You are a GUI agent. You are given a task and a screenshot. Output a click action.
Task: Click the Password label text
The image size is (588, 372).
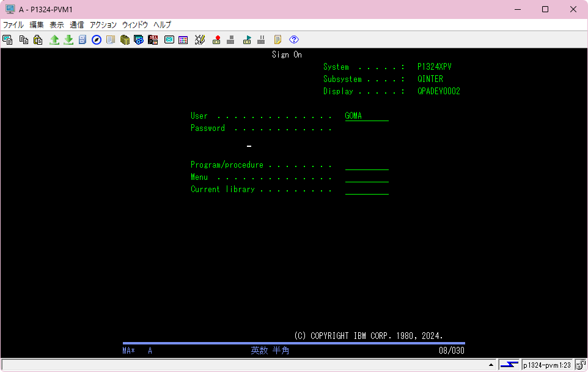tap(208, 128)
